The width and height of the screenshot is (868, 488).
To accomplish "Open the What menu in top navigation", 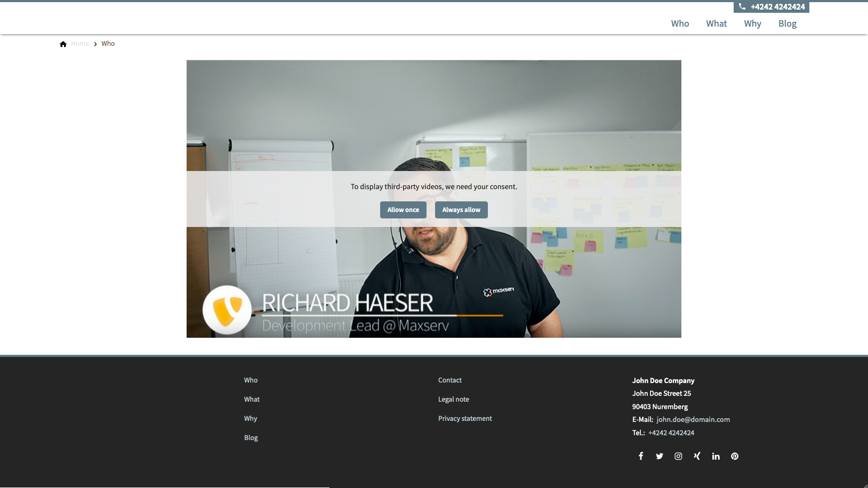I will pos(716,23).
